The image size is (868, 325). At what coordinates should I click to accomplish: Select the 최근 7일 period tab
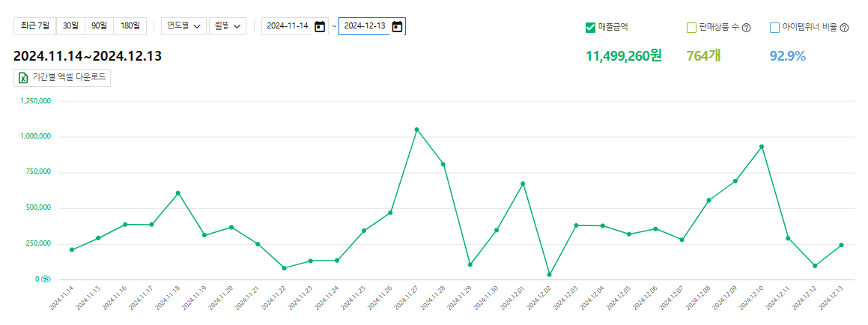coord(35,26)
